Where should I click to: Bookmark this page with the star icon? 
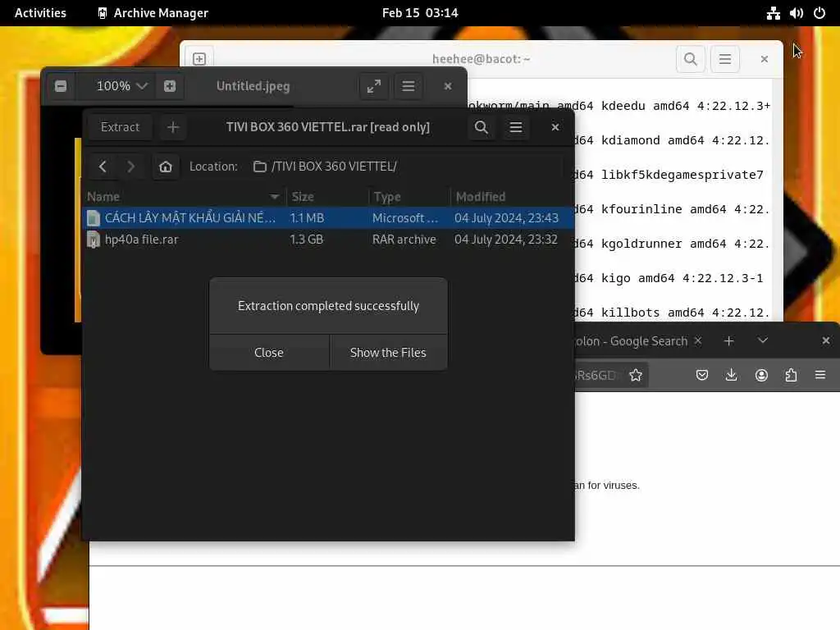(636, 375)
